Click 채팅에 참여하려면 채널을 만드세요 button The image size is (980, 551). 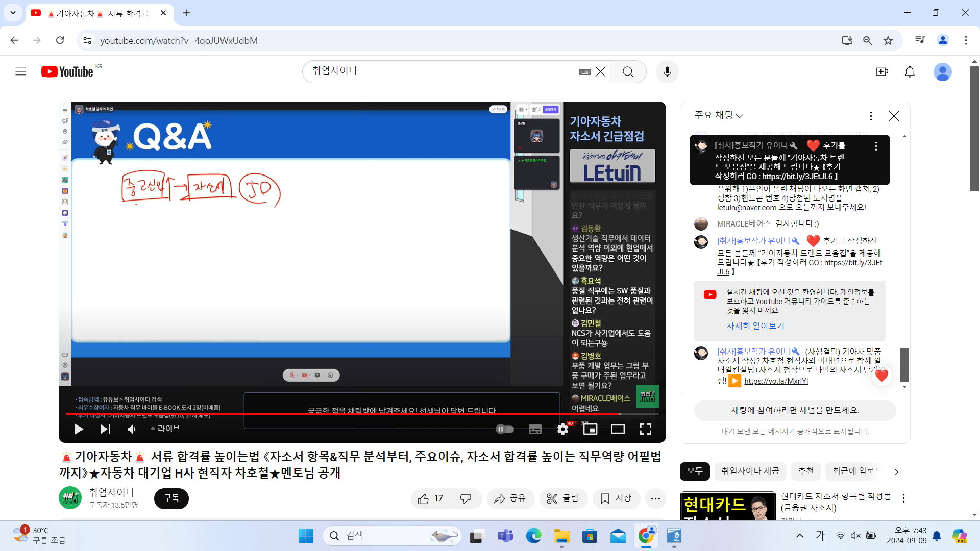(x=795, y=410)
